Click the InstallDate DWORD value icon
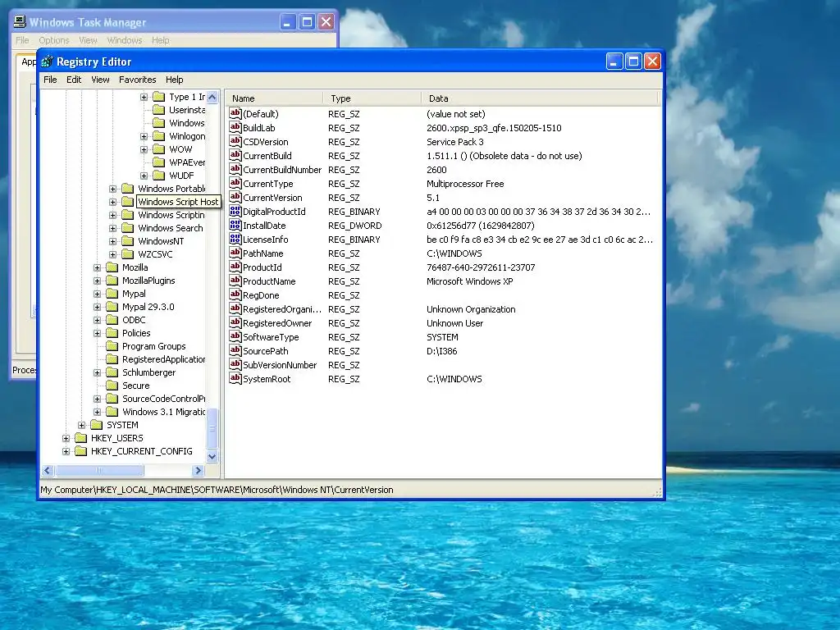The height and width of the screenshot is (630, 840). point(235,225)
